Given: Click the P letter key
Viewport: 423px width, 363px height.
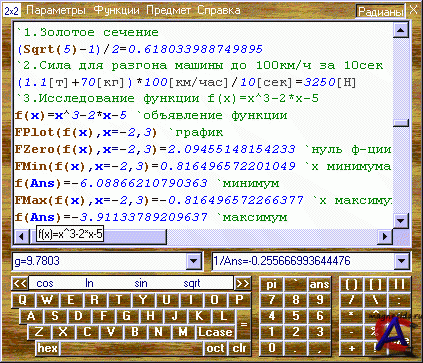Looking at the screenshot, I should [x=239, y=300].
